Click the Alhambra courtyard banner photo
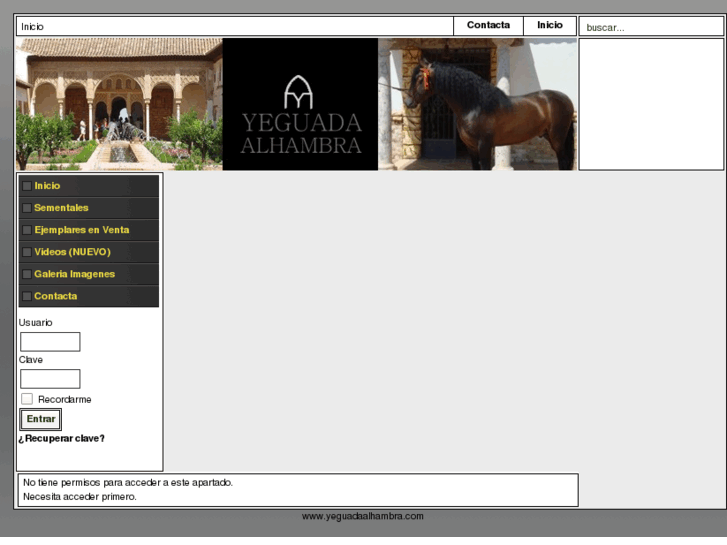The height and width of the screenshot is (545, 727). click(119, 104)
